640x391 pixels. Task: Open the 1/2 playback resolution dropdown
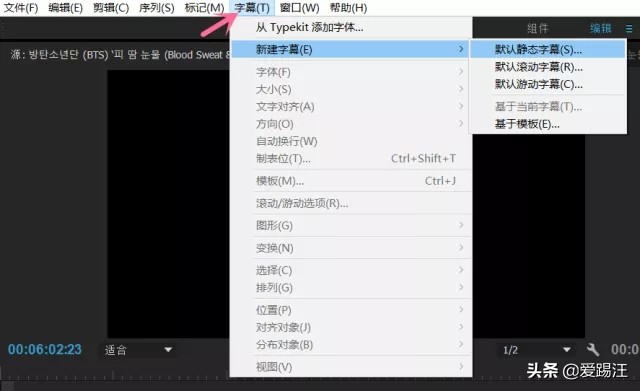point(536,350)
